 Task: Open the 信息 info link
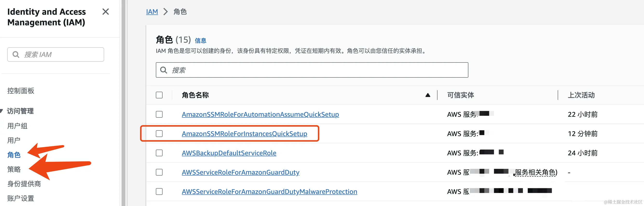[200, 41]
